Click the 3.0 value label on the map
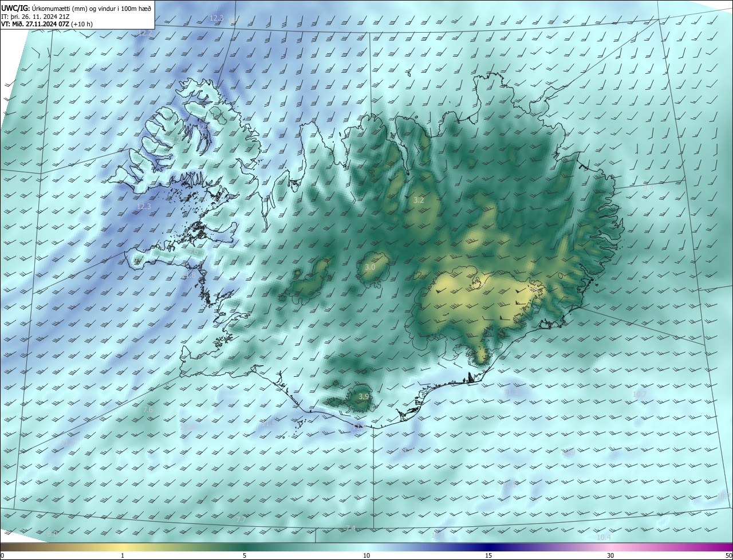 pos(370,267)
